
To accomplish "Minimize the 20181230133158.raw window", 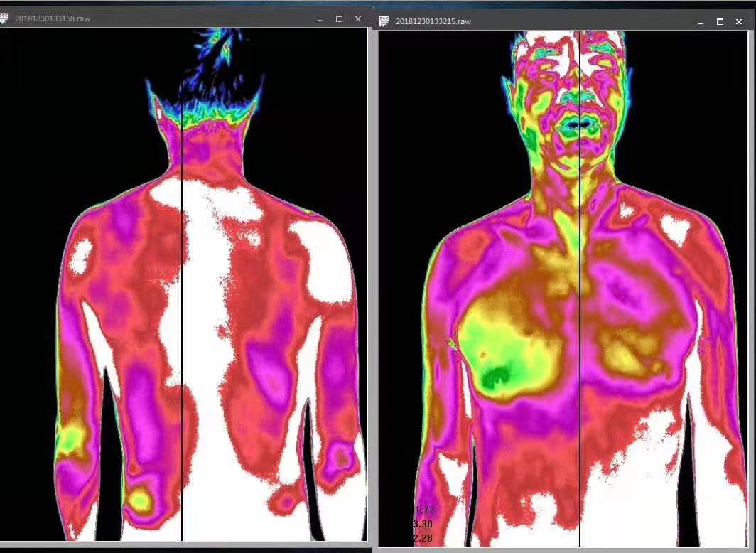I will 320,19.
